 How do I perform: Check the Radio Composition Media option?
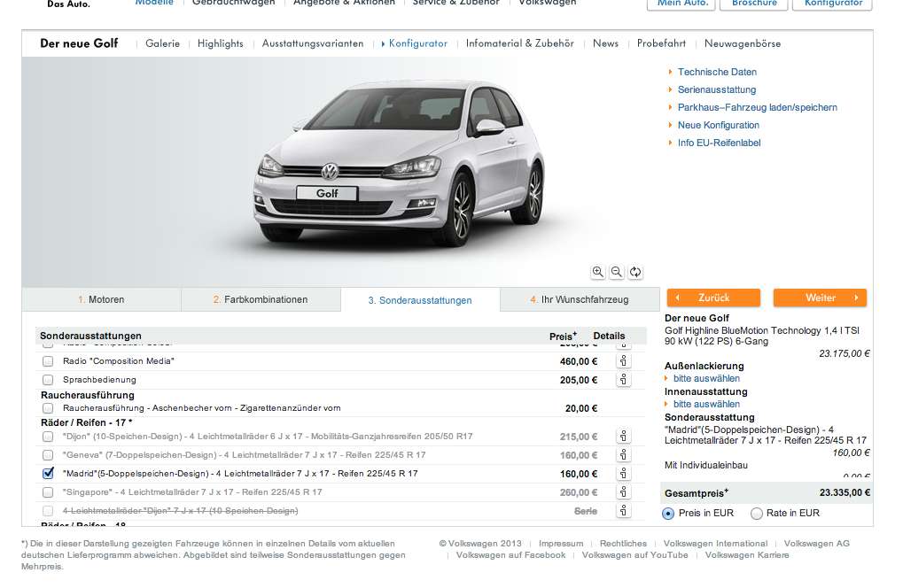[48, 361]
